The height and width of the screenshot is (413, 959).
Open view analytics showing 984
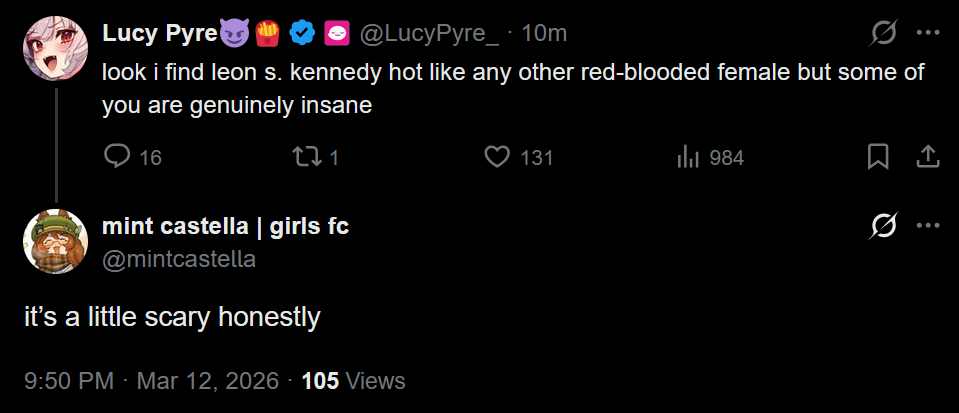[x=688, y=157]
